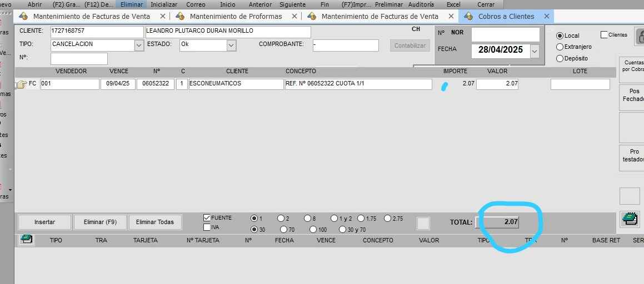Enable the IVA checkbox
The width and height of the screenshot is (644, 284).
(x=207, y=227)
